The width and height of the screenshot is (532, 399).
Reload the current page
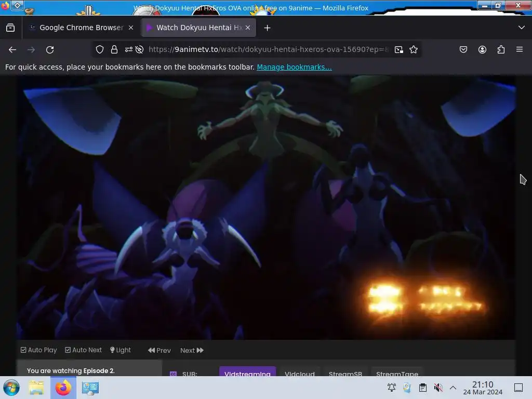tap(50, 49)
